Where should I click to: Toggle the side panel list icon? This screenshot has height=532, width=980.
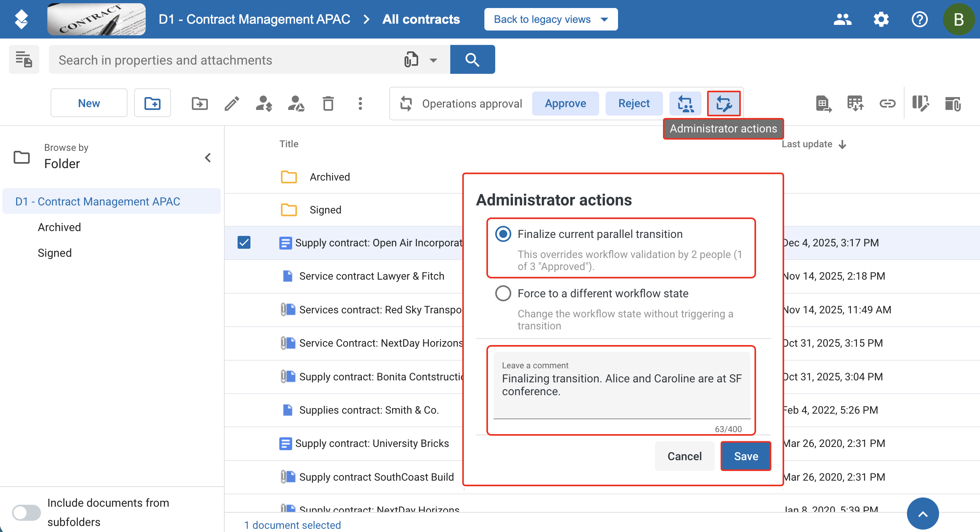24,59
